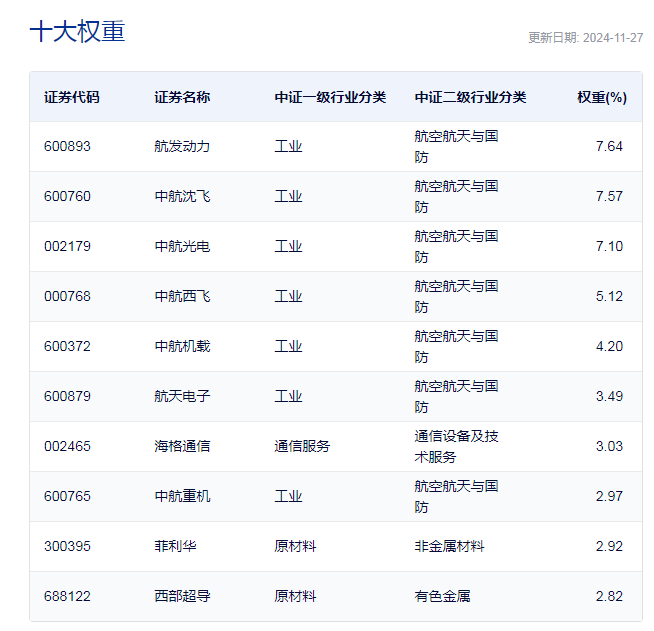
Task: Click weight value 7.64
Action: (x=609, y=146)
